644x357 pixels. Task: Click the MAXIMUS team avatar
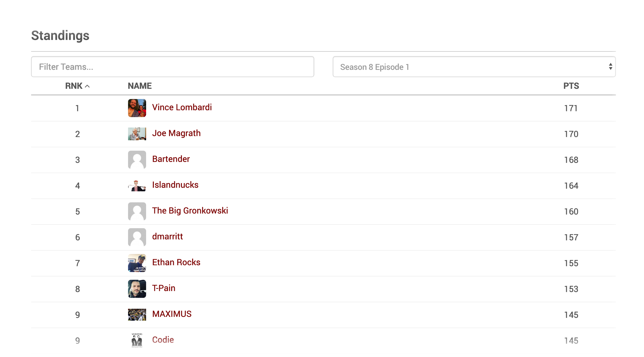click(137, 315)
